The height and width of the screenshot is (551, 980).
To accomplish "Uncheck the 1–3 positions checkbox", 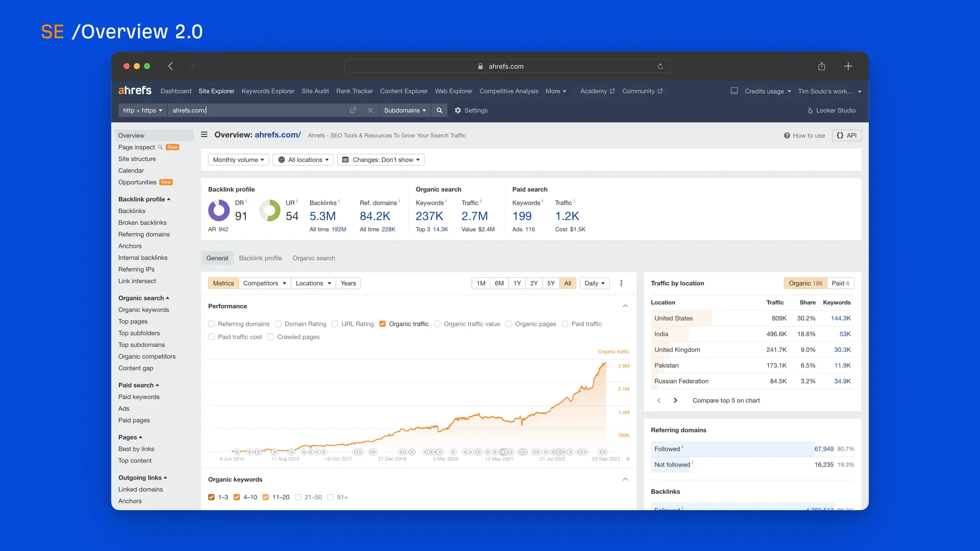I will 212,497.
